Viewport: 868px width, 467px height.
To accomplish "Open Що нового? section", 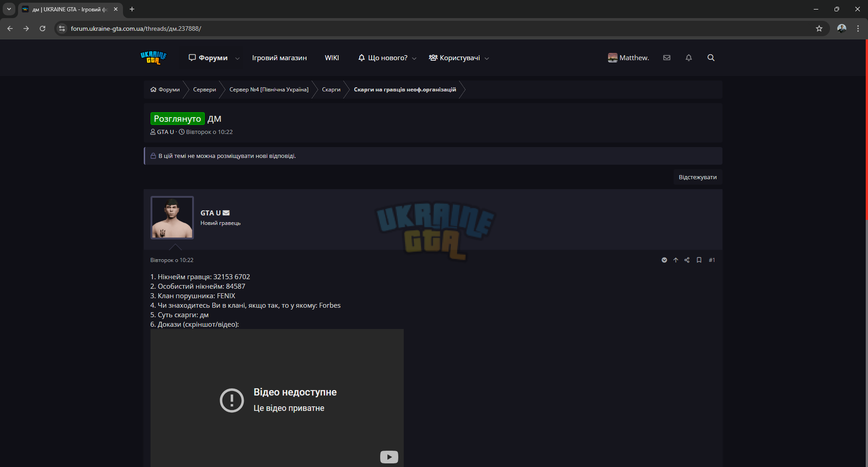I will (x=382, y=58).
